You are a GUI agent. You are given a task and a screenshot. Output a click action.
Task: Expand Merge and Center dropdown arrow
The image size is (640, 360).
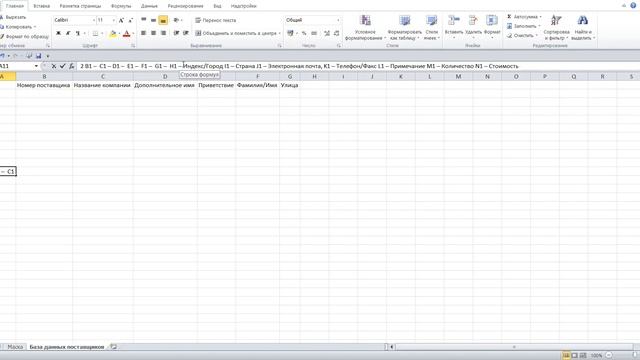point(279,33)
